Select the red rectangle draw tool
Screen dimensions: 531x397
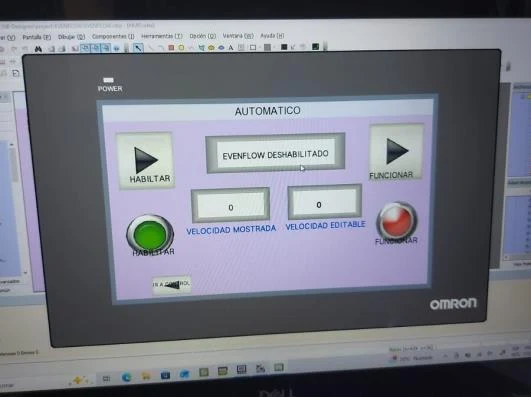click(x=171, y=48)
